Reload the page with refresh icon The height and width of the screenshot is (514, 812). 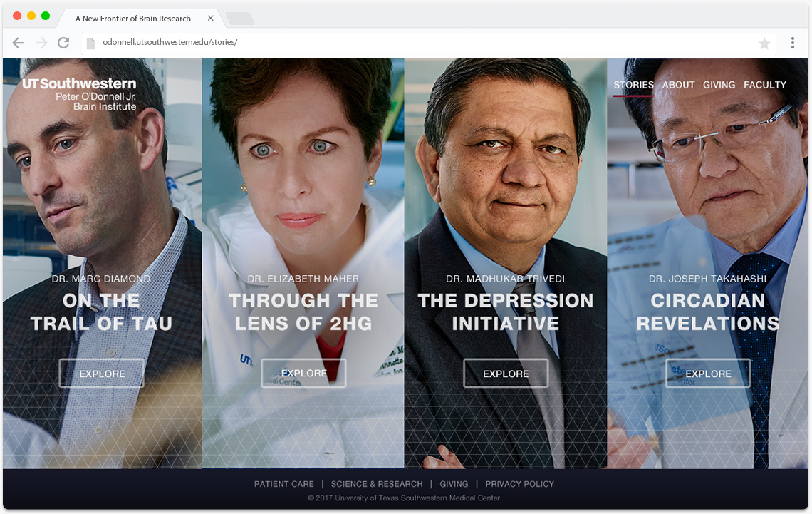tap(63, 43)
